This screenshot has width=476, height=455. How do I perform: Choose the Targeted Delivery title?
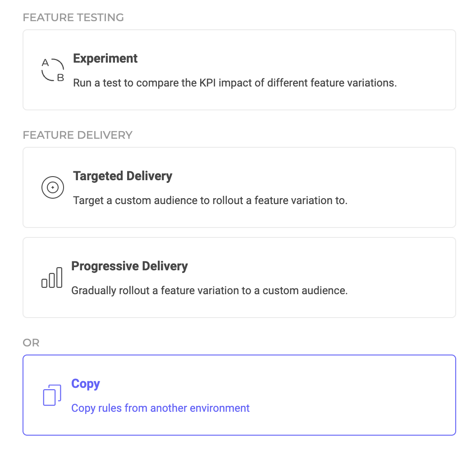pos(123,176)
